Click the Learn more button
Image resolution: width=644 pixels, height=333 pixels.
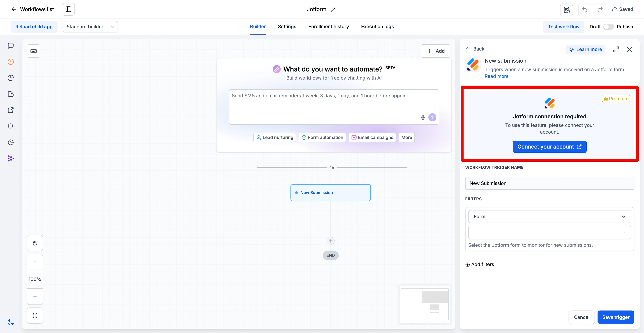[x=585, y=50]
